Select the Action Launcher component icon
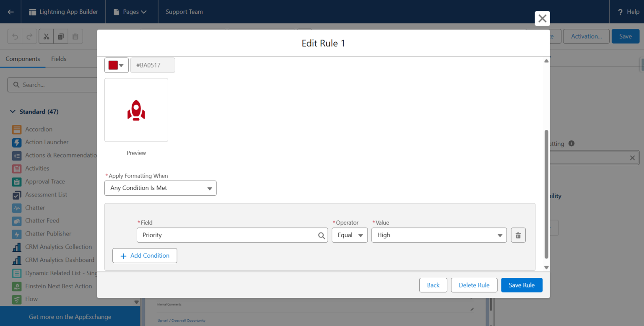This screenshot has height=326, width=644. [x=17, y=142]
